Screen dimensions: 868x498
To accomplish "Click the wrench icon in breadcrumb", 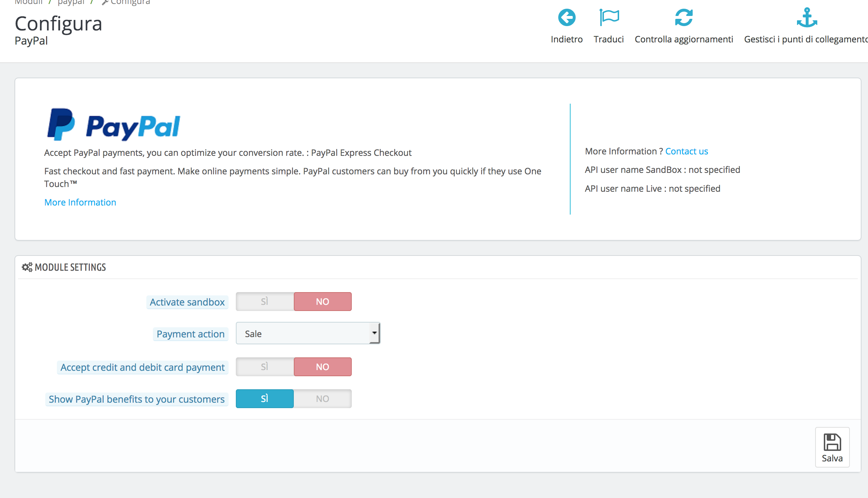I will click(x=105, y=2).
